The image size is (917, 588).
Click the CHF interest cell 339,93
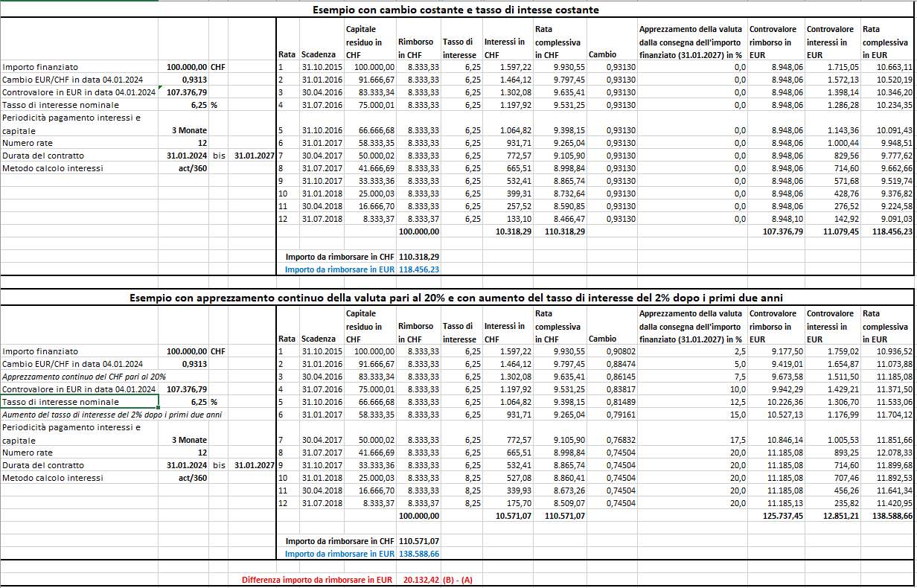point(508,490)
